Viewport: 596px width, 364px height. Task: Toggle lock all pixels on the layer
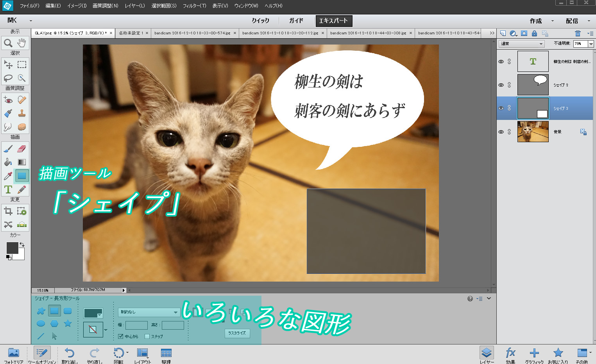click(534, 33)
